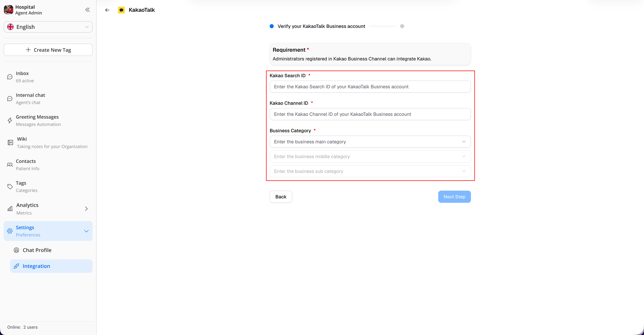Select the Contacts people icon
The image size is (644, 335).
[9, 164]
